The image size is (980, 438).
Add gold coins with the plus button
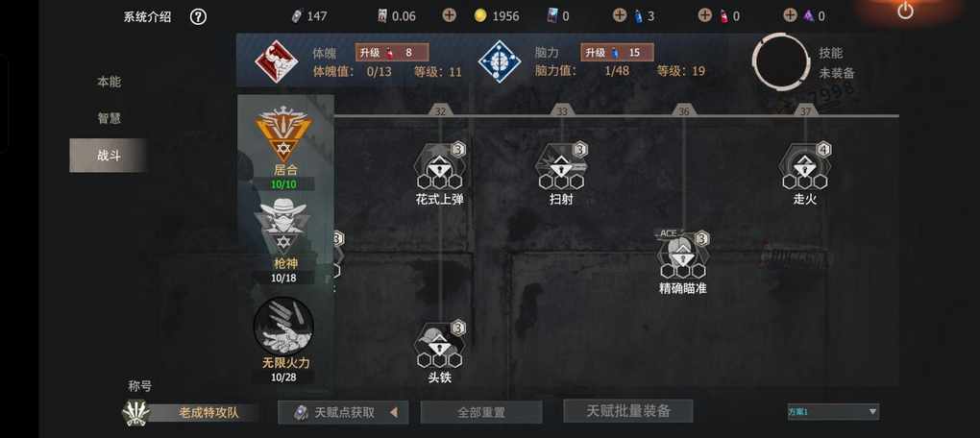[450, 15]
